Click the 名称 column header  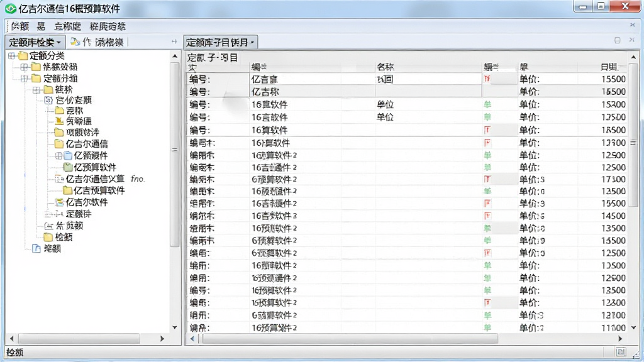coord(386,67)
